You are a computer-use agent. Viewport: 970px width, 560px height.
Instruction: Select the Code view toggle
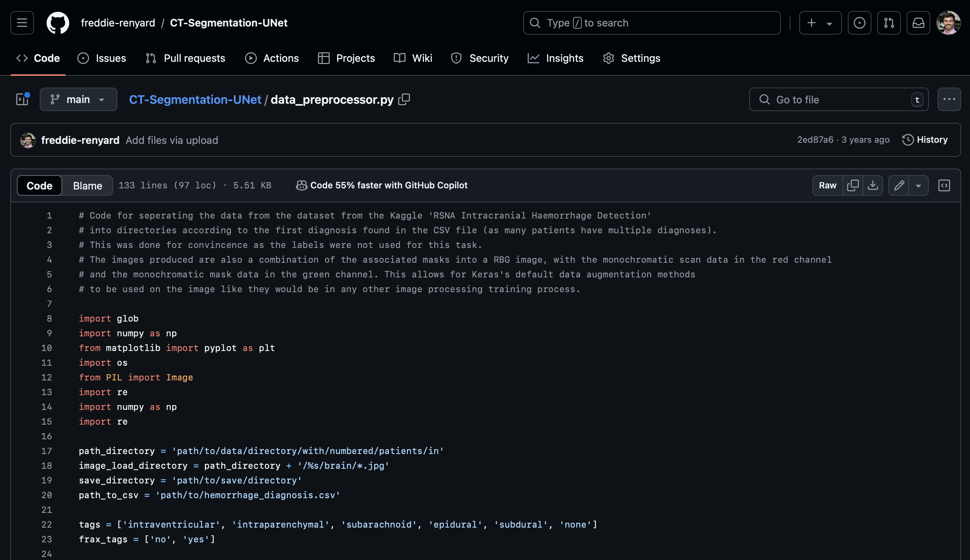(40, 185)
